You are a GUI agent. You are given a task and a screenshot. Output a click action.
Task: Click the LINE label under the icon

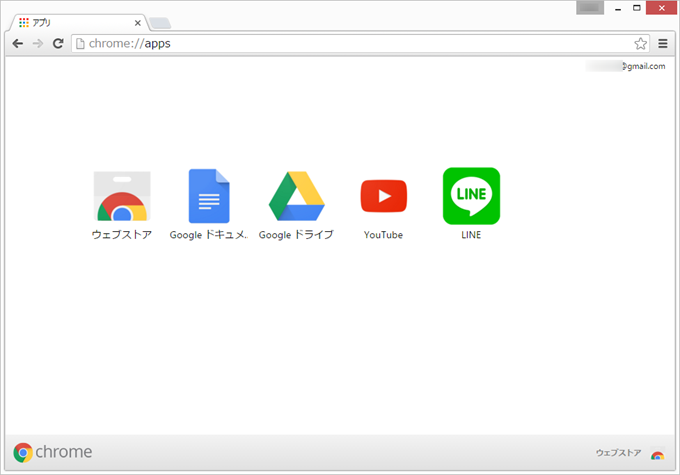point(471,235)
